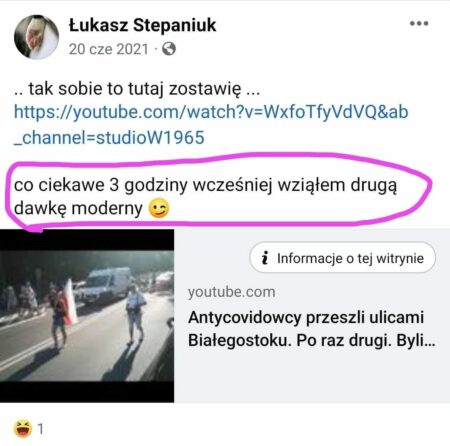Open the YouTube video thumbnail preview
Image resolution: width=450 pixels, height=446 pixels.
[x=87, y=315]
